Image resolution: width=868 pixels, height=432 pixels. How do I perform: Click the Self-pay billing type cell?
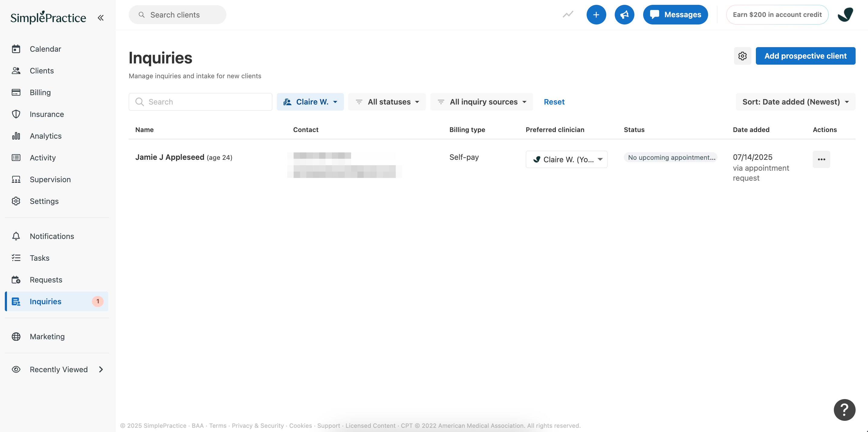[x=464, y=157]
